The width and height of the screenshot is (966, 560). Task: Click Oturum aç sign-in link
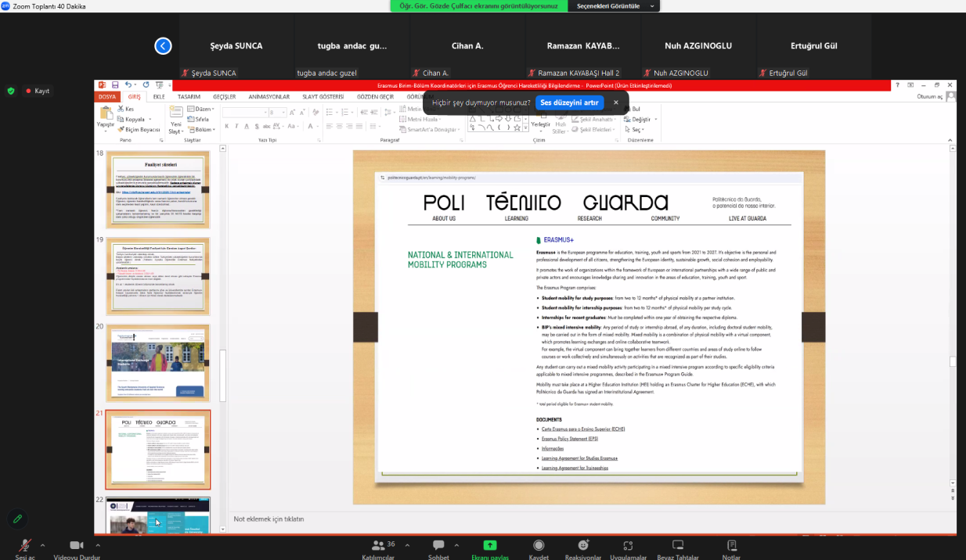click(931, 96)
